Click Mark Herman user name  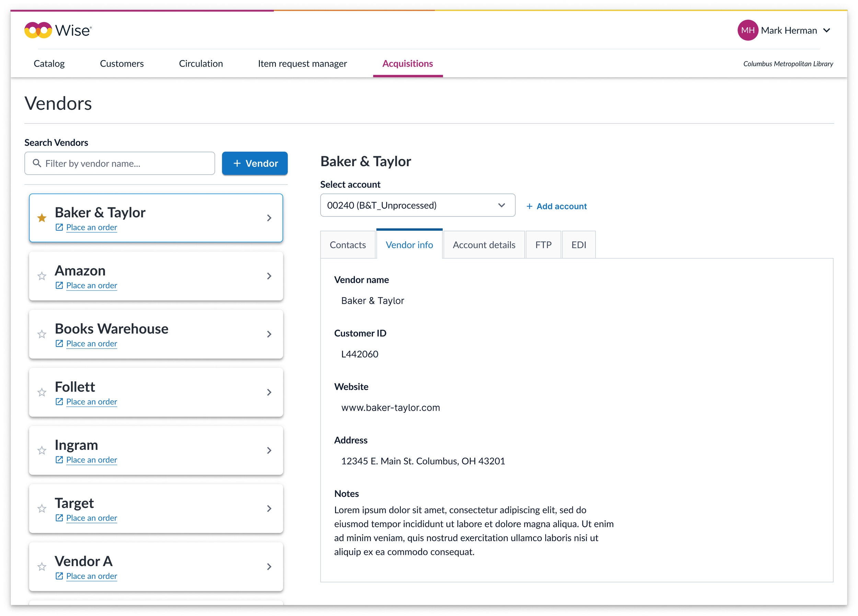[x=789, y=30]
